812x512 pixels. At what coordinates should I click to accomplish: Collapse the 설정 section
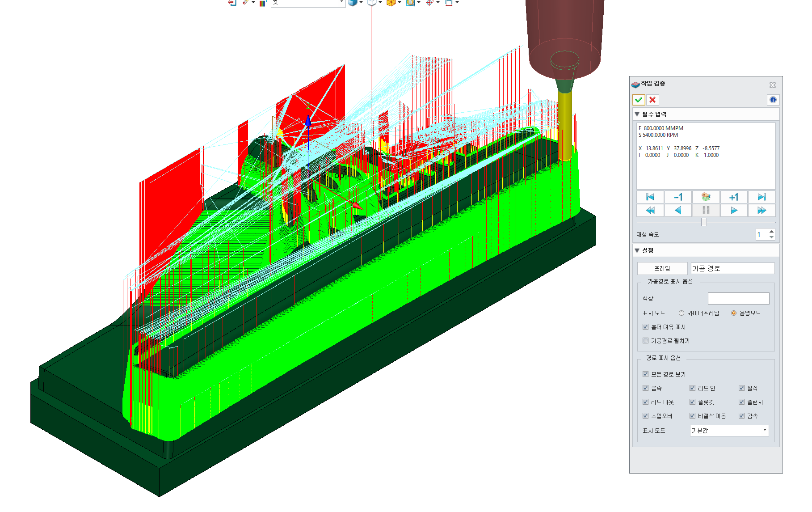637,250
